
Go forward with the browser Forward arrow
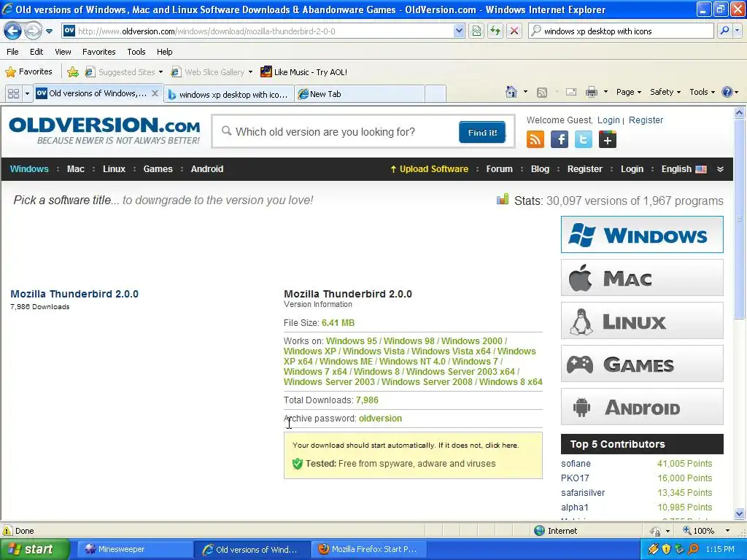coord(33,31)
